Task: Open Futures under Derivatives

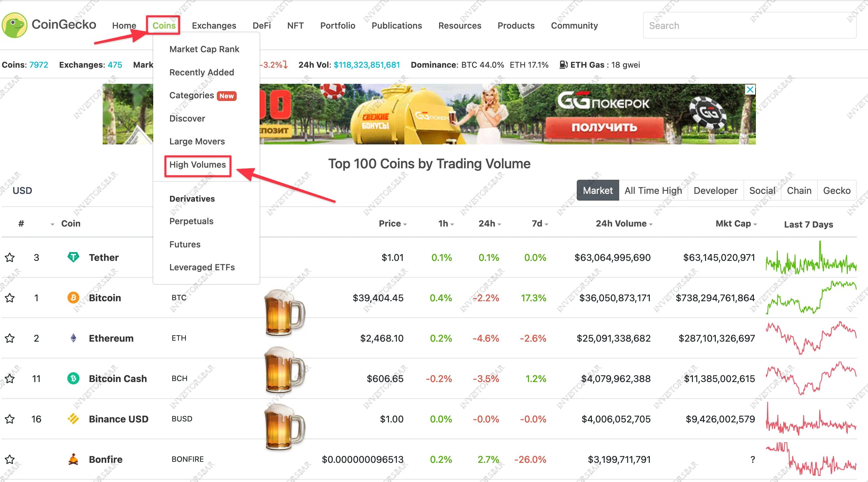Action: [x=185, y=245]
